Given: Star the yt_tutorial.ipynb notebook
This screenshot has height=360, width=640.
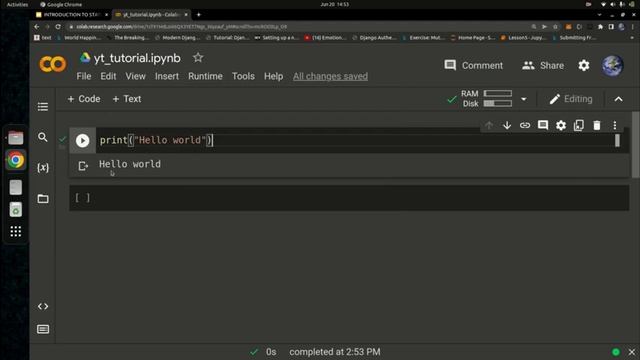Looking at the screenshot, I should coord(198,58).
